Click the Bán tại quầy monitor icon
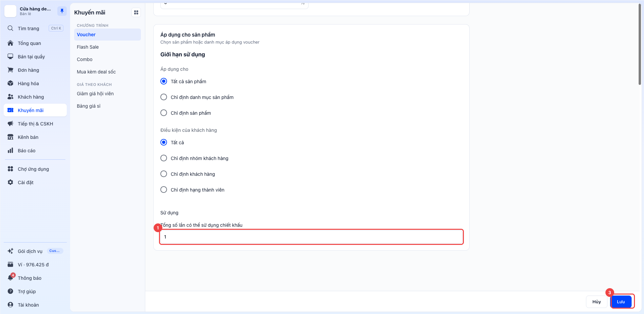The width and height of the screenshot is (644, 314). pyautogui.click(x=10, y=56)
